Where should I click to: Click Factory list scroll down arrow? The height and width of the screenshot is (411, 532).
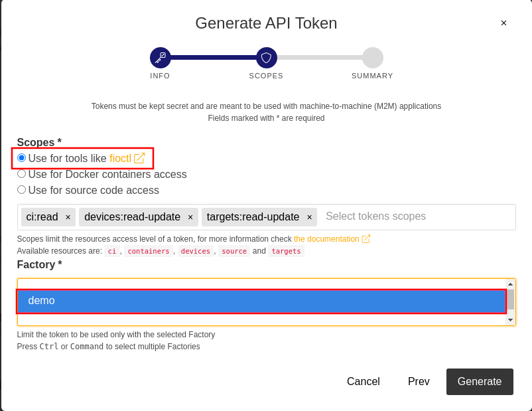[510, 320]
